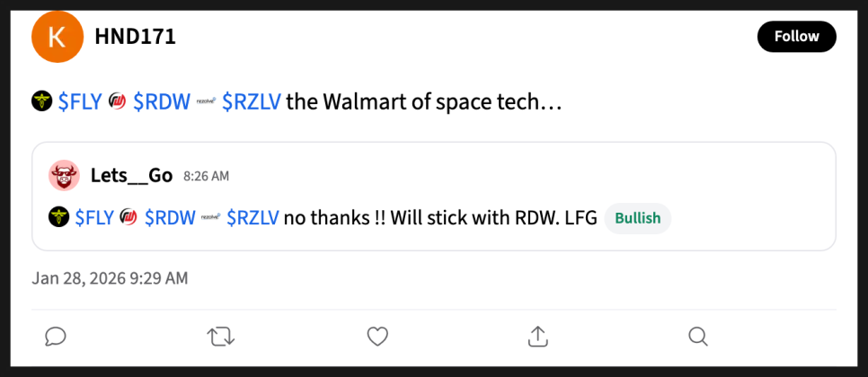The height and width of the screenshot is (377, 868).
Task: Click the RDW logo in quoted post
Action: [x=128, y=217]
